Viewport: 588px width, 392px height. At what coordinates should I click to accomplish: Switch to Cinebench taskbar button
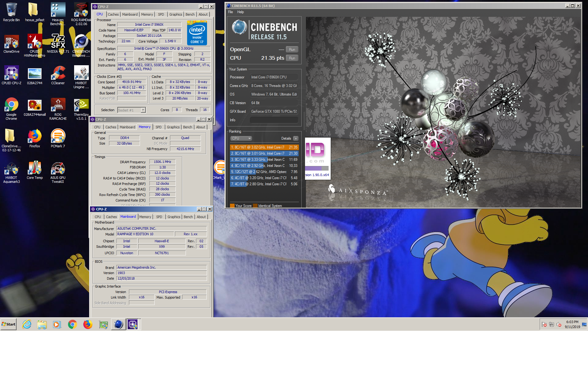click(118, 324)
